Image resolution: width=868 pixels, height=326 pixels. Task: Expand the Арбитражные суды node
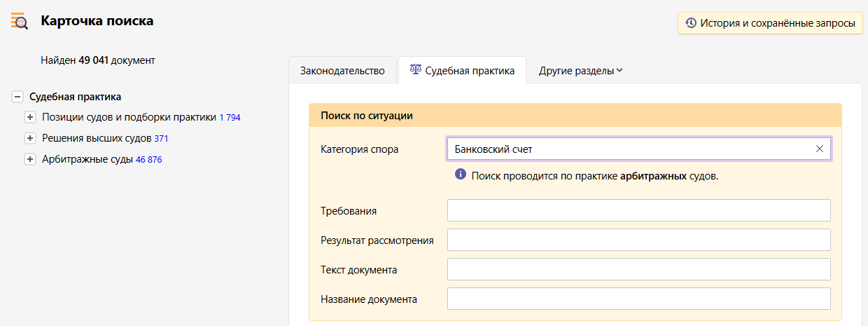pos(30,160)
